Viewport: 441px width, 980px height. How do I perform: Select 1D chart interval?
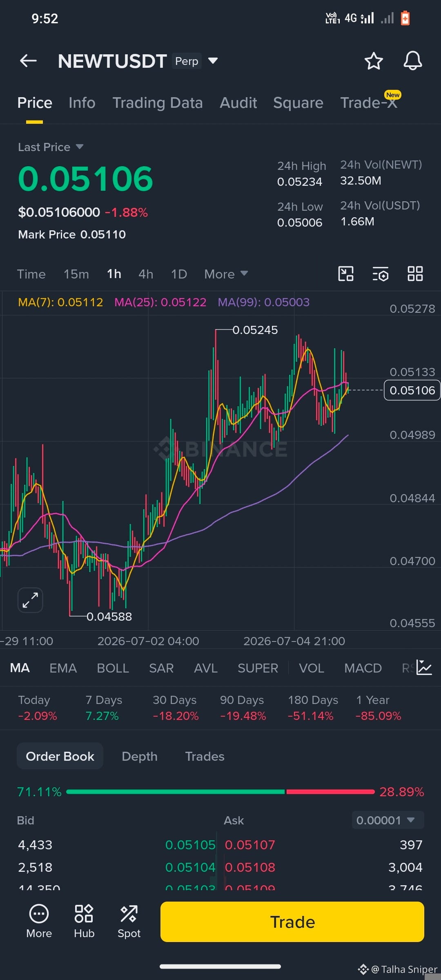(x=179, y=274)
